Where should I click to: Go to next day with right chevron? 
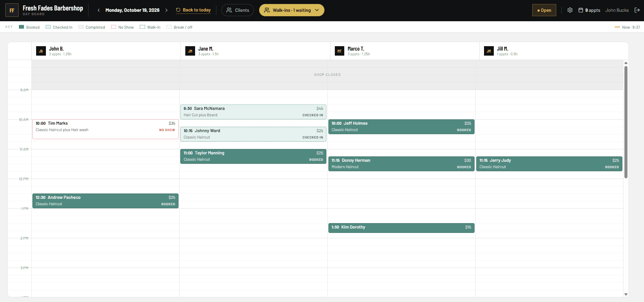[166, 10]
